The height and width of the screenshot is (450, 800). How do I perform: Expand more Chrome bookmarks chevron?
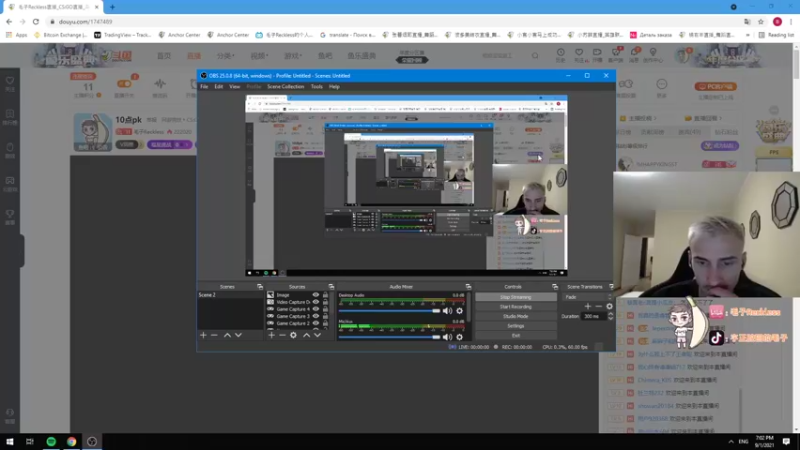pyautogui.click(x=747, y=35)
